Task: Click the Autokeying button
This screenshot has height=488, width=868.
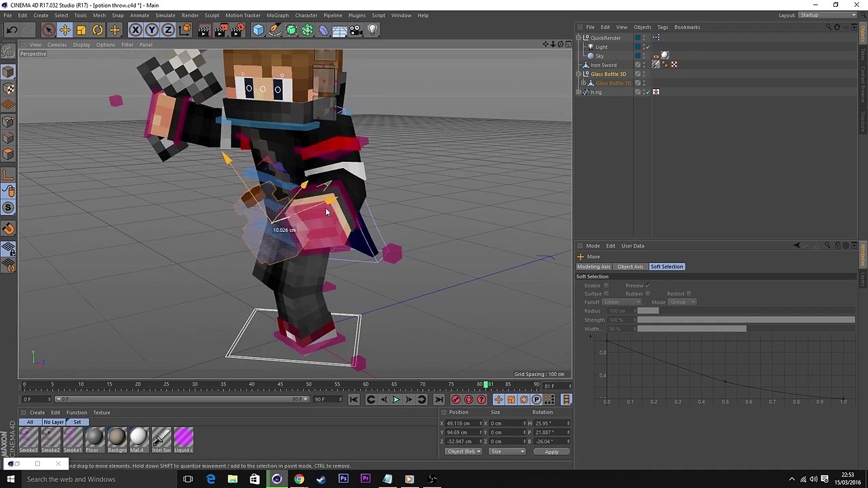Action: [469, 400]
